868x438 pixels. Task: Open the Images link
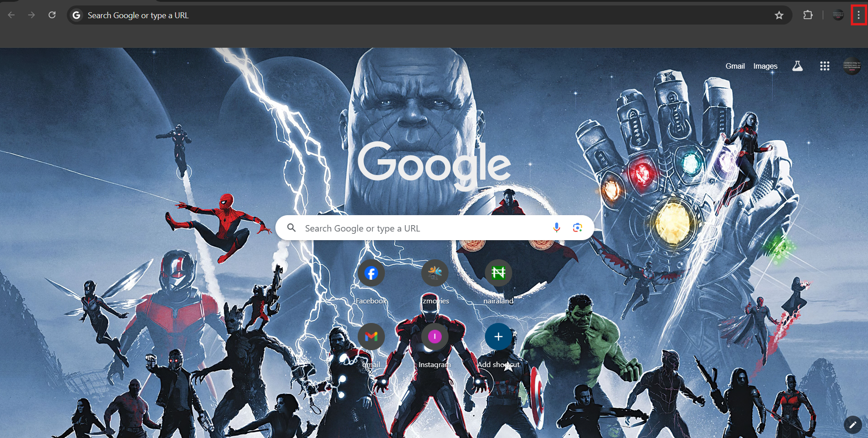click(765, 66)
